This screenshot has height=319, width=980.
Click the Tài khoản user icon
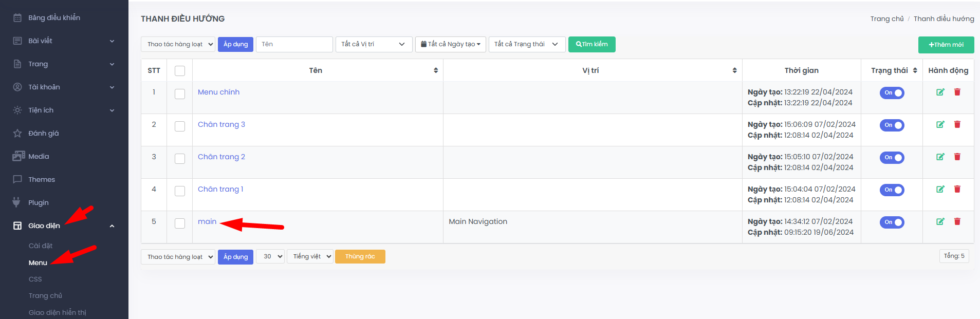click(17, 87)
